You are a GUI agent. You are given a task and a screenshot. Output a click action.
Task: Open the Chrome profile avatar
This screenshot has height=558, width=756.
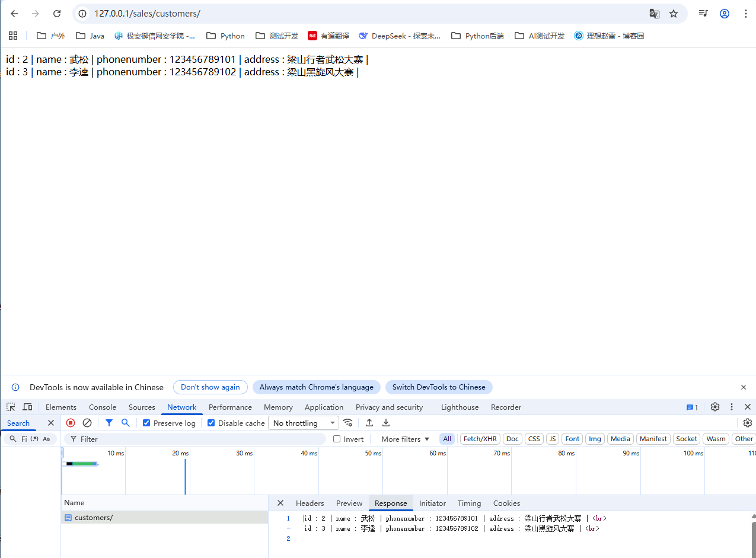pyautogui.click(x=725, y=14)
